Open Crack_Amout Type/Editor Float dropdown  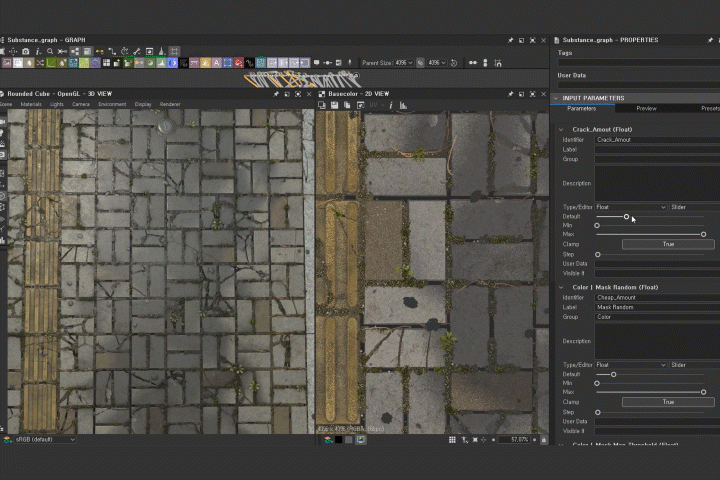click(631, 207)
